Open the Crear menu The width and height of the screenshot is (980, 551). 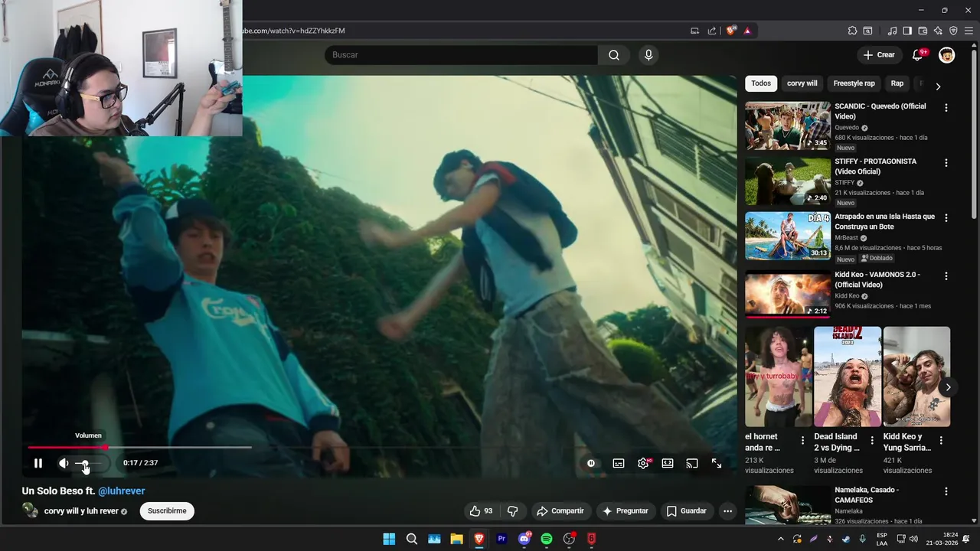[x=879, y=55]
